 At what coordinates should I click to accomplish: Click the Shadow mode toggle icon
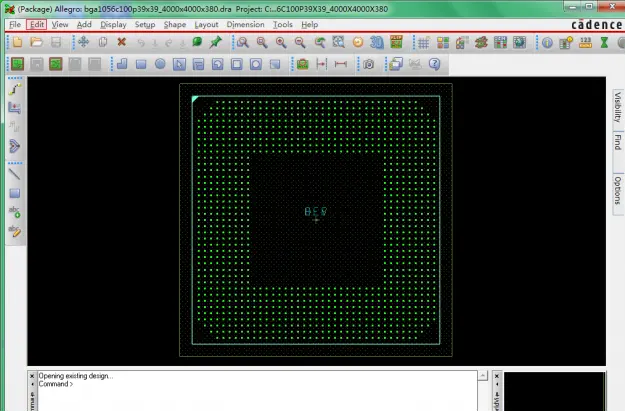click(462, 42)
